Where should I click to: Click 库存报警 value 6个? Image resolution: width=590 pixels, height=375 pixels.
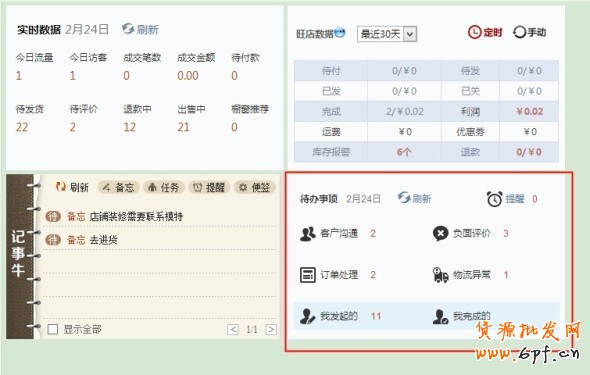pyautogui.click(x=404, y=152)
